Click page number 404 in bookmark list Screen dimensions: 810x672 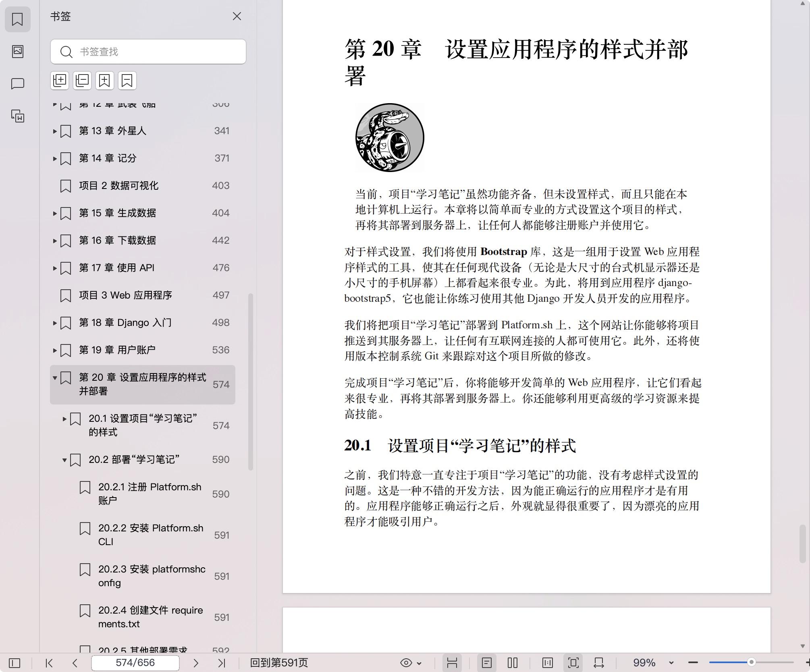(221, 213)
